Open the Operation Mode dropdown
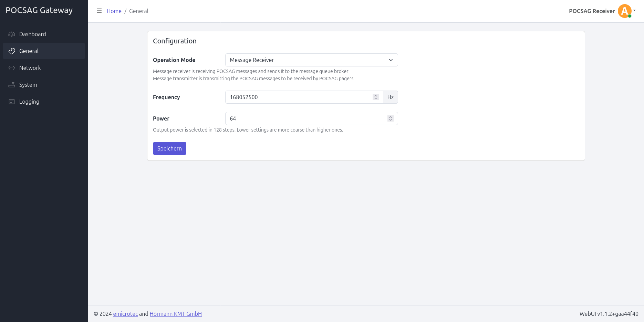This screenshot has height=322, width=644. tap(311, 60)
